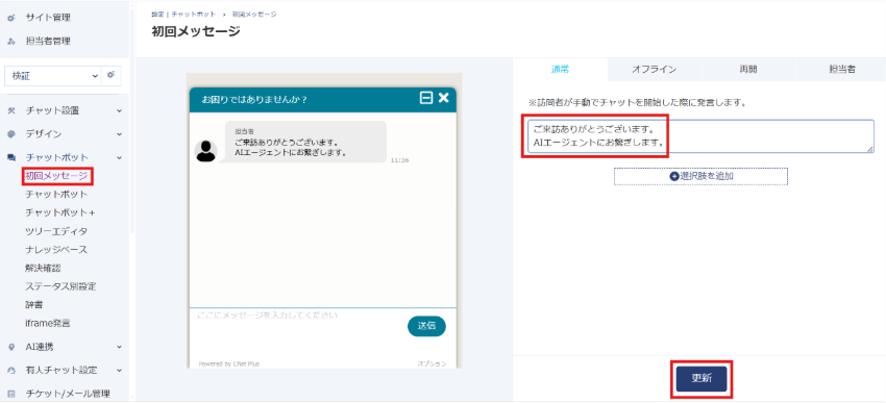Expand the デザイン menu chevron

coord(119,135)
